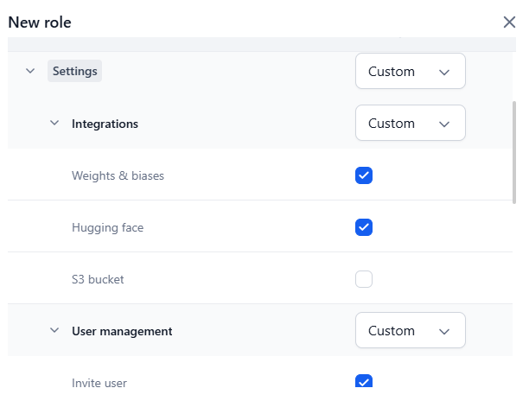This screenshot has height=420, width=529.
Task: Click the Weights & biases row label
Action: [x=118, y=175]
